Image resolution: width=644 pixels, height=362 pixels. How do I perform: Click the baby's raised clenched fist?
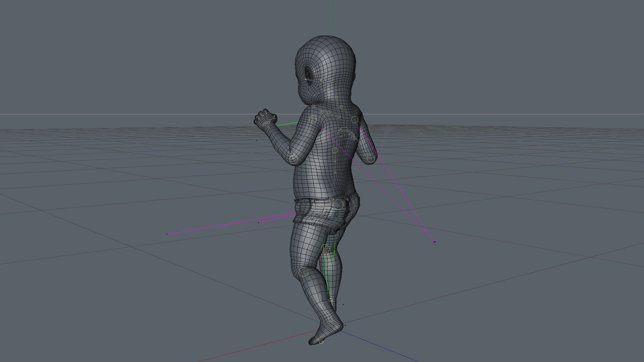click(266, 118)
